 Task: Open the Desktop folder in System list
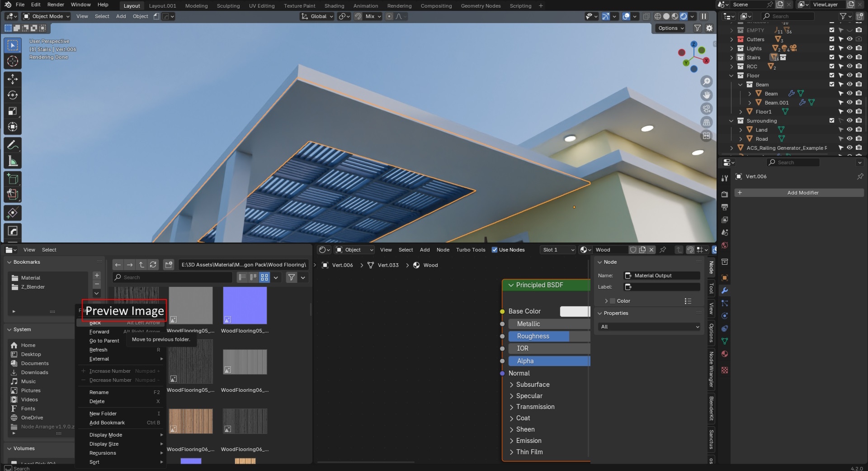click(x=31, y=354)
